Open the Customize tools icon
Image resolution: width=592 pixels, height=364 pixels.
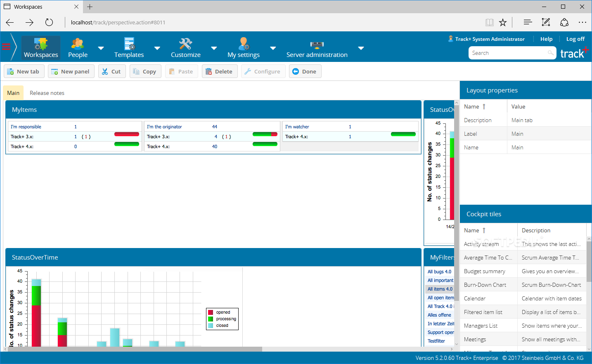tap(186, 44)
